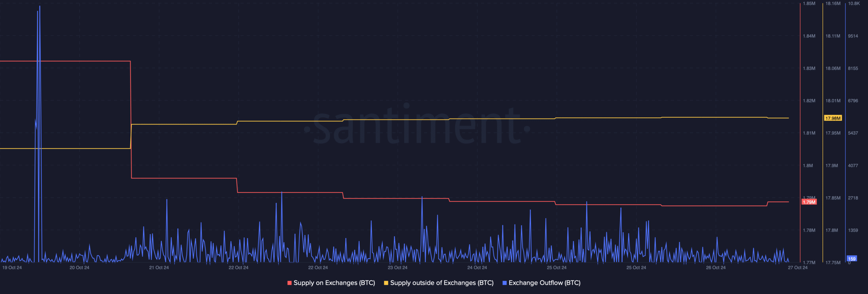
Task: Select the 21 Oct 24 date label
Action: point(159,268)
